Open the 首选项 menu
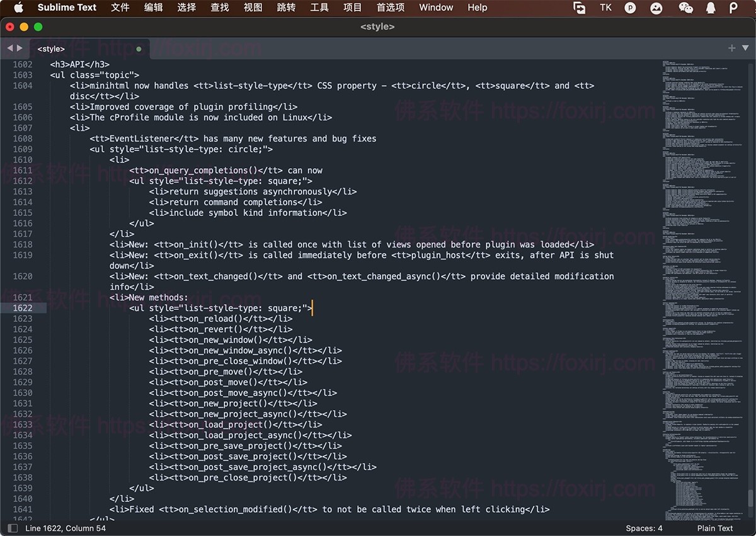756x536 pixels. tap(390, 8)
